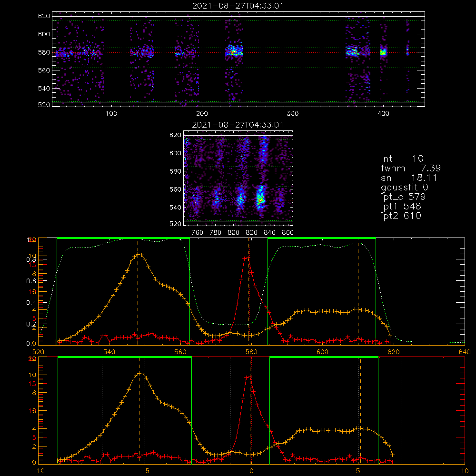Viewport: 476px width, 476px height.
Task: Click the x-axis label '400' on the top image
Action: 383,114
